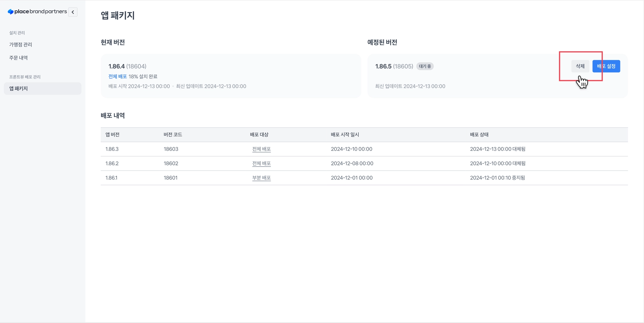This screenshot has height=323, width=644.
Task: Click the 삭제 button
Action: (580, 66)
